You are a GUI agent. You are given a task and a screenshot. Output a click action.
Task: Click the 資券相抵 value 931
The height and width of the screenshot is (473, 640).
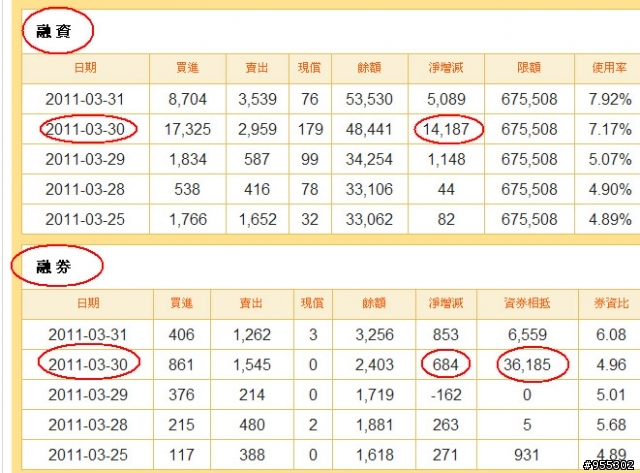point(527,455)
